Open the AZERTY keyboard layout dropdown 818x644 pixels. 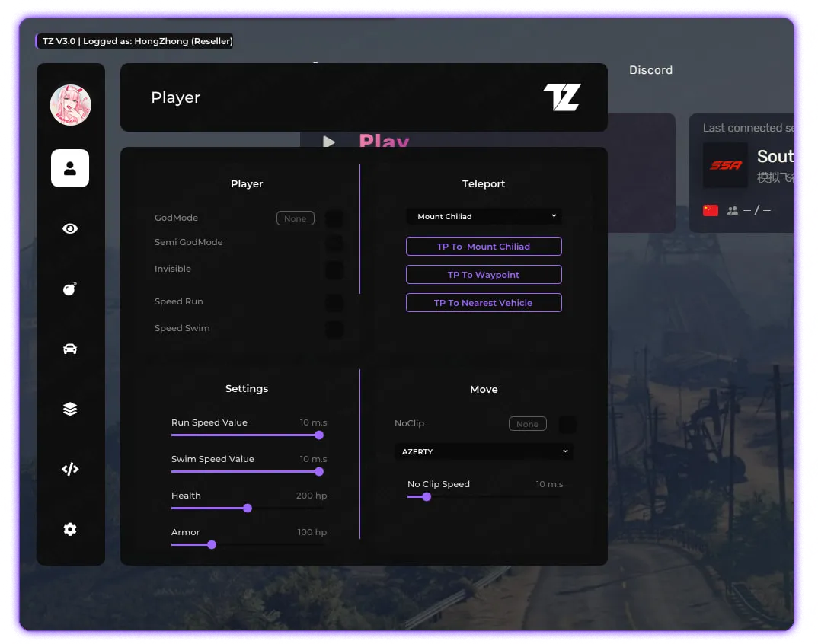pos(484,451)
